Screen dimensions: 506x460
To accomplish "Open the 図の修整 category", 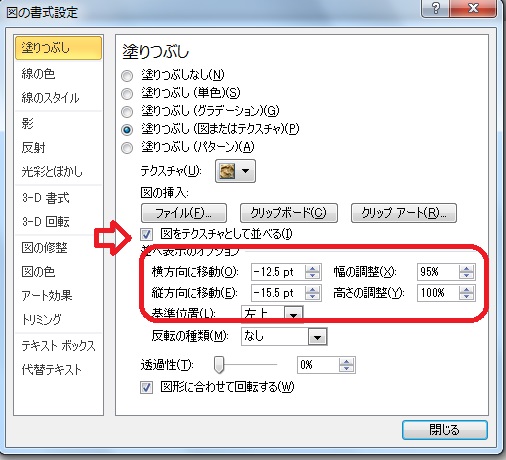I will pos(44,248).
